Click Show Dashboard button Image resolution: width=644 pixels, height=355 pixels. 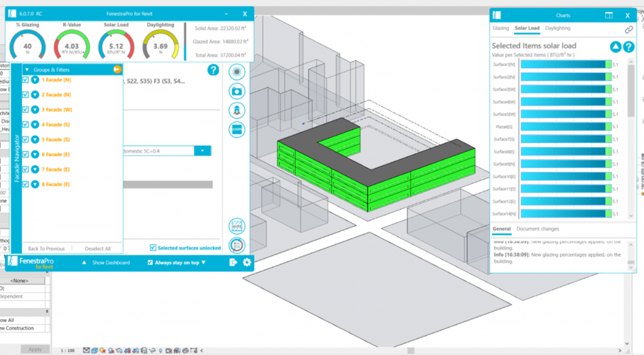(x=111, y=263)
